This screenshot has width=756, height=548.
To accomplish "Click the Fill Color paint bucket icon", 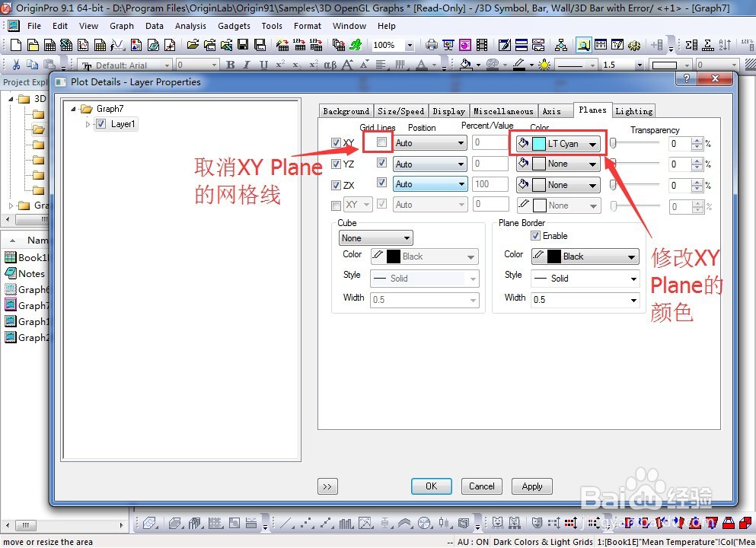I will (466, 65).
